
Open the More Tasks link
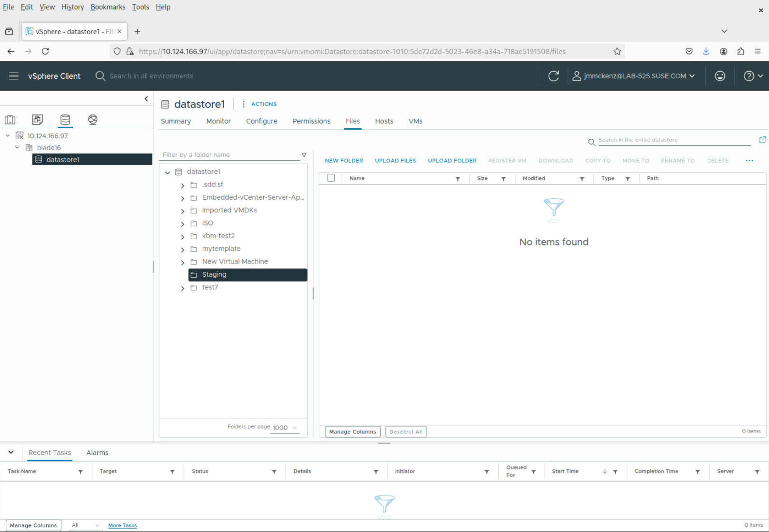tap(122, 525)
